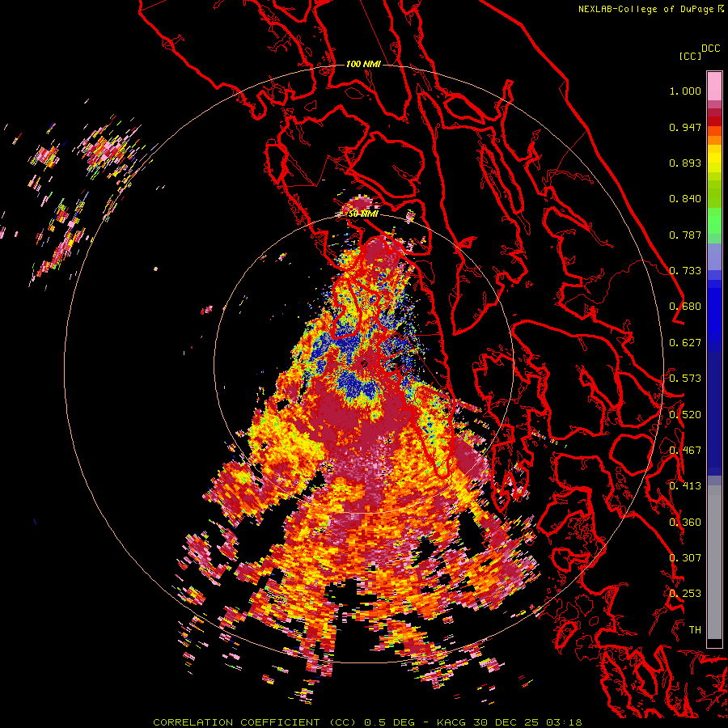
Task: Click the radar site marker at map center
Action: (x=364, y=363)
